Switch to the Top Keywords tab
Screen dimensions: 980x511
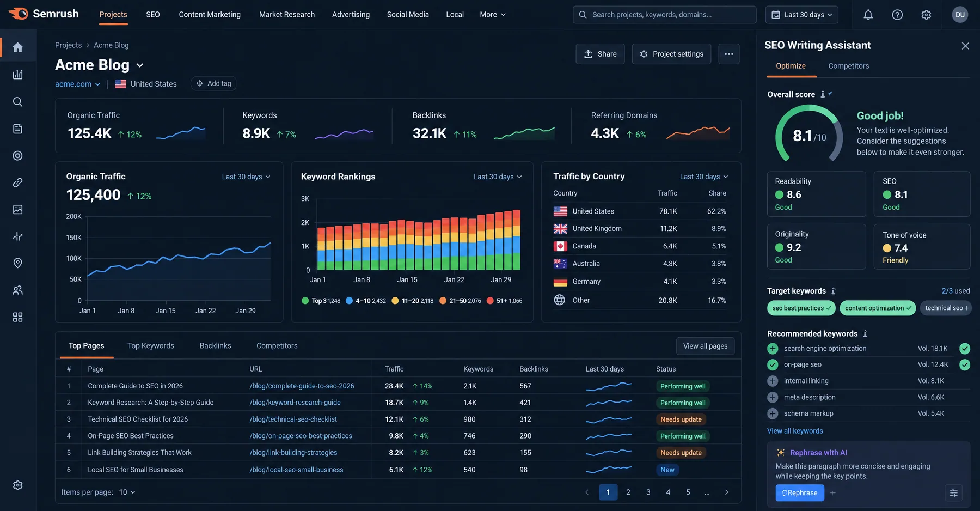[151, 345]
